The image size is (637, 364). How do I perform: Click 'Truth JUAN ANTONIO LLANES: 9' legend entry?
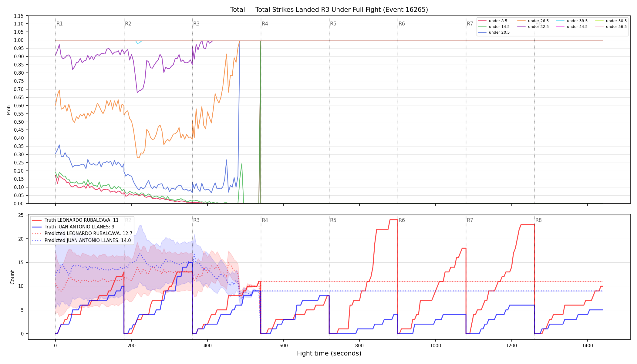(x=73, y=227)
